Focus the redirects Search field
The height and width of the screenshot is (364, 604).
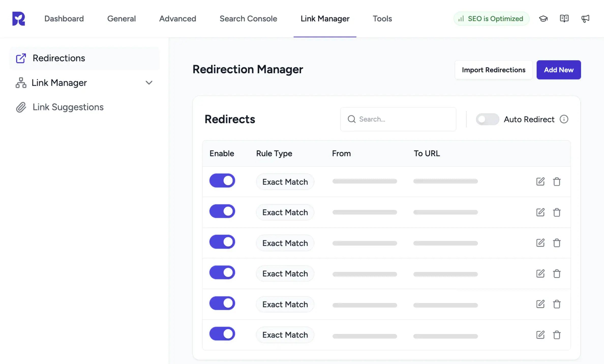(398, 119)
